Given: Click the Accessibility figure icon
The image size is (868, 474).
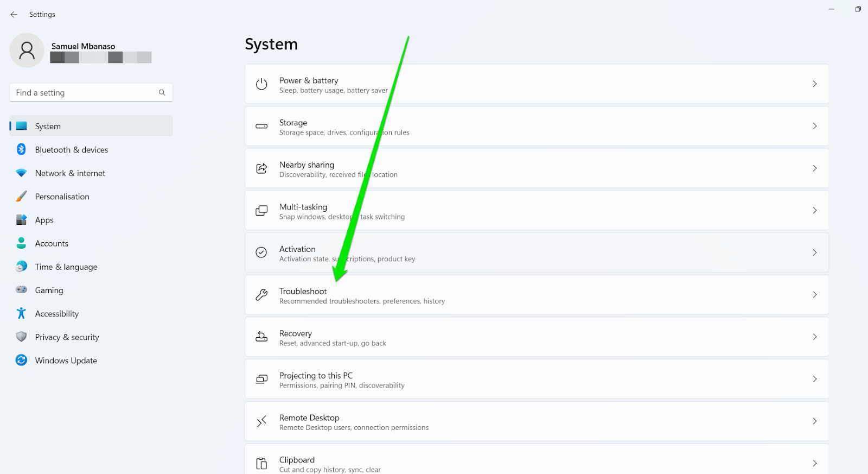Looking at the screenshot, I should pos(21,313).
